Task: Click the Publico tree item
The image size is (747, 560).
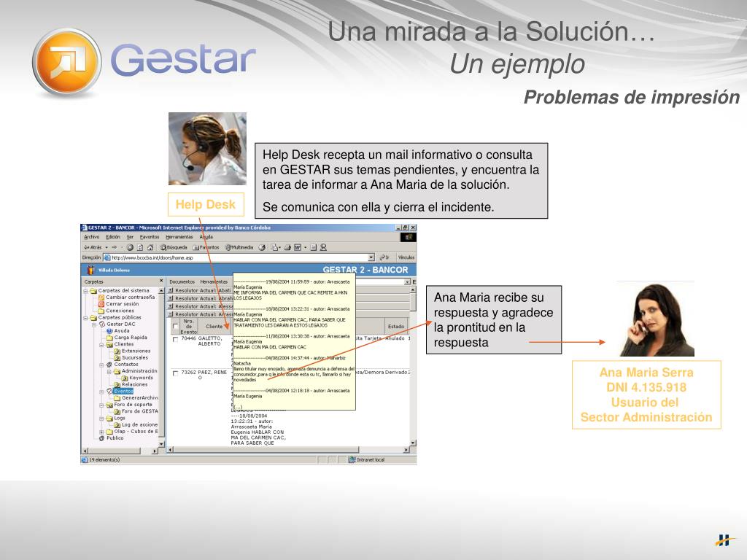Action: pos(112,437)
